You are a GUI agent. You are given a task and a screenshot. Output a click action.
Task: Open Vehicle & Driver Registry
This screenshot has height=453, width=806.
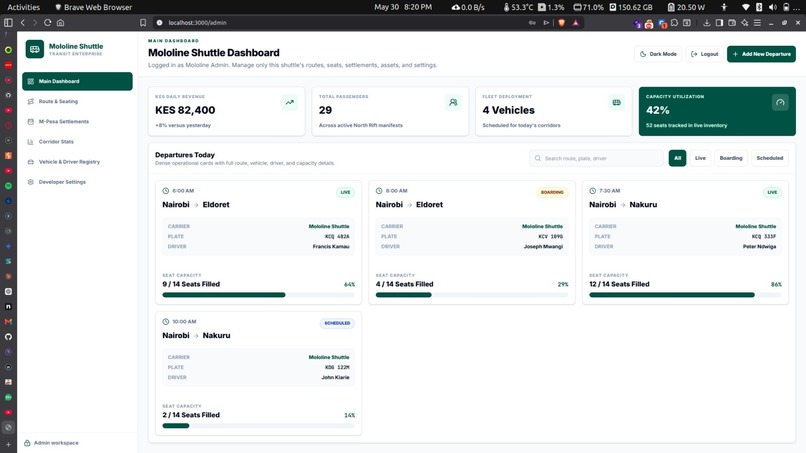tap(77, 161)
